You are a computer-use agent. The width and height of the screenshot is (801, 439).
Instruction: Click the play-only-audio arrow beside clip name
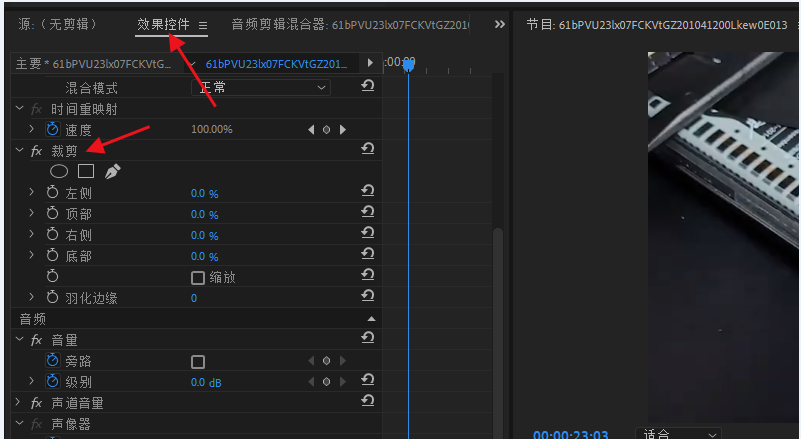tap(370, 63)
